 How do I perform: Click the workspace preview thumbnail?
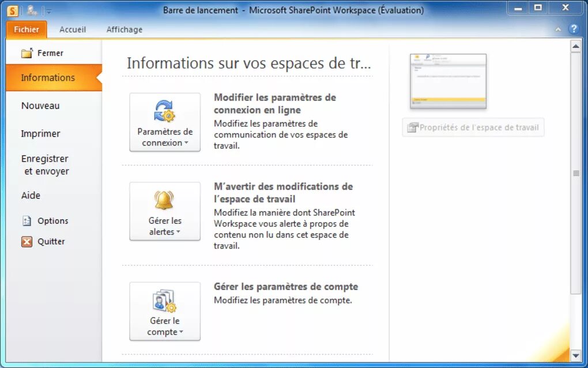coord(448,81)
